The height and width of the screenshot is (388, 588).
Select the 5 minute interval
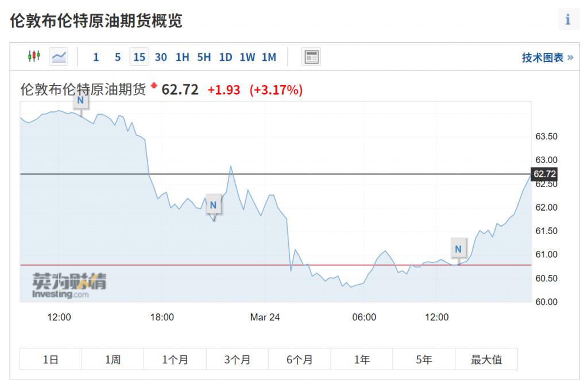point(118,57)
